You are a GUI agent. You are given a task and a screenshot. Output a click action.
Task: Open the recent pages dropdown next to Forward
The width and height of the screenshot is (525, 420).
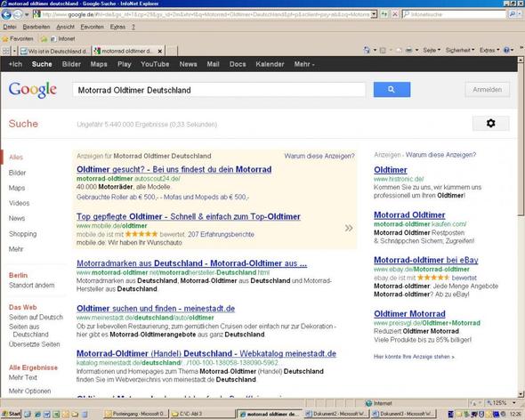[27, 14]
